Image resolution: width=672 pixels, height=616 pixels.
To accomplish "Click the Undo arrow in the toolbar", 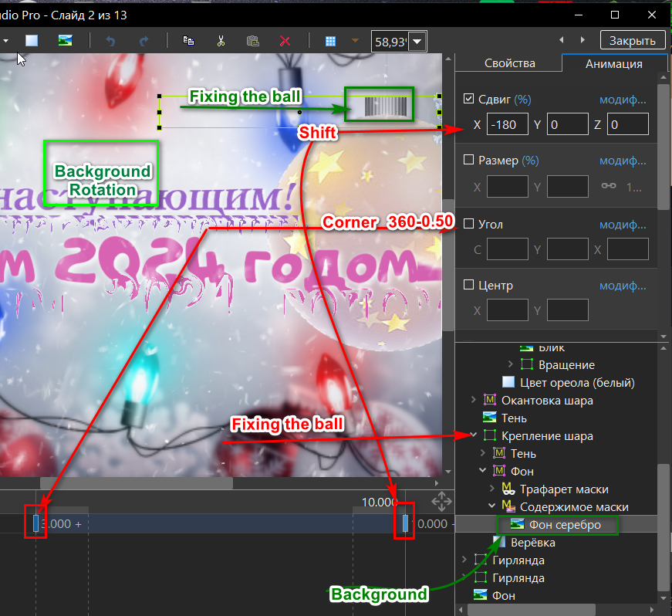I will tap(110, 41).
